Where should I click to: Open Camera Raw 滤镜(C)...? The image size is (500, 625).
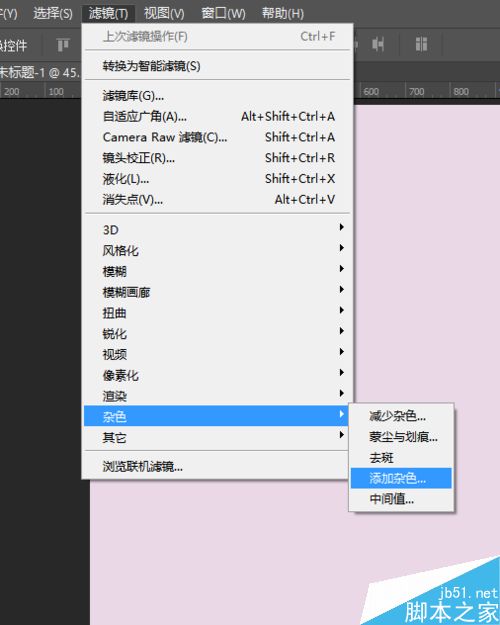[x=217, y=137]
